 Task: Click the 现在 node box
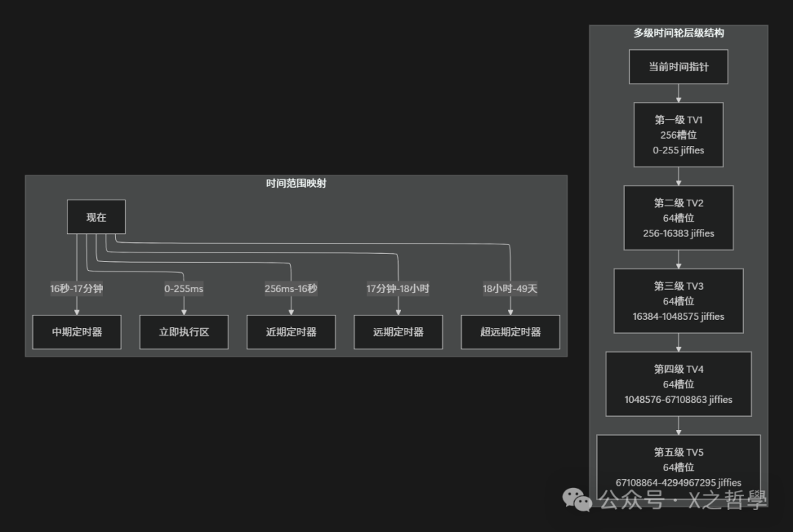click(x=96, y=216)
